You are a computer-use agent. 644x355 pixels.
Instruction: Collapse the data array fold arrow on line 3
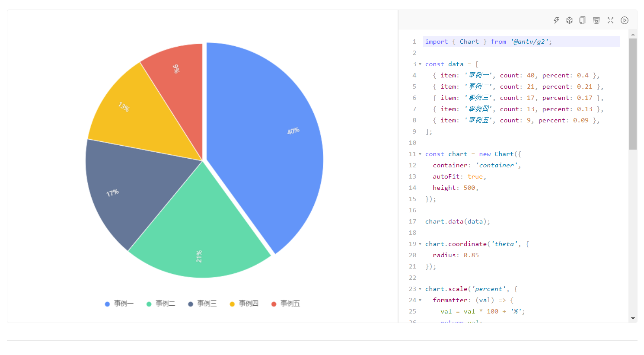pyautogui.click(x=420, y=64)
